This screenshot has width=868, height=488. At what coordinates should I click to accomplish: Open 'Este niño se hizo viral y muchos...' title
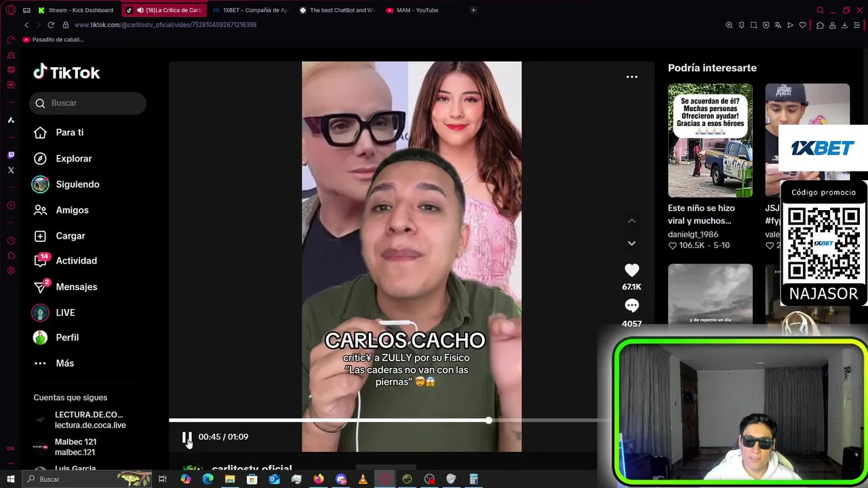(701, 214)
